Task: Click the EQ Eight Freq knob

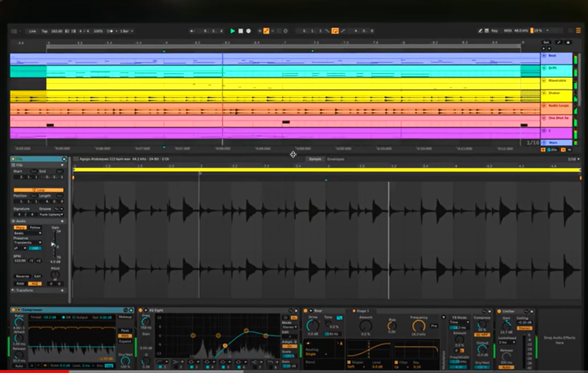Action: coord(146,321)
